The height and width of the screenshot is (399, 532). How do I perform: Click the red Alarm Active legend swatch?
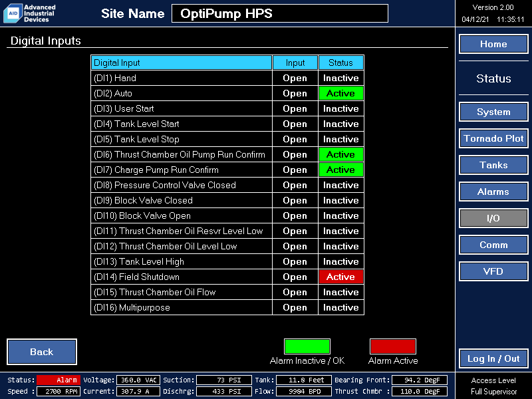pos(393,346)
